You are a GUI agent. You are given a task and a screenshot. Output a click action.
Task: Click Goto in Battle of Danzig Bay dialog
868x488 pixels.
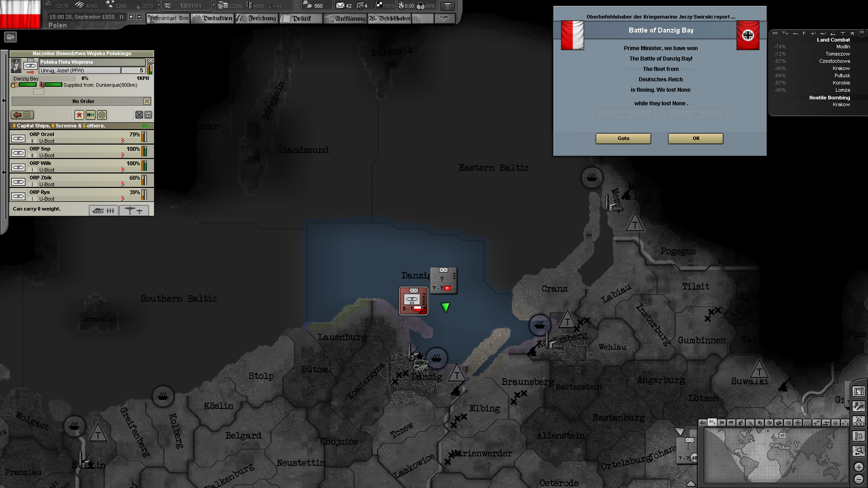coord(623,138)
